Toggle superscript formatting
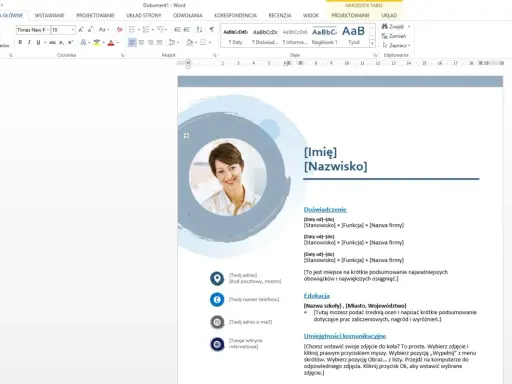The image size is (512, 384). [x=70, y=42]
